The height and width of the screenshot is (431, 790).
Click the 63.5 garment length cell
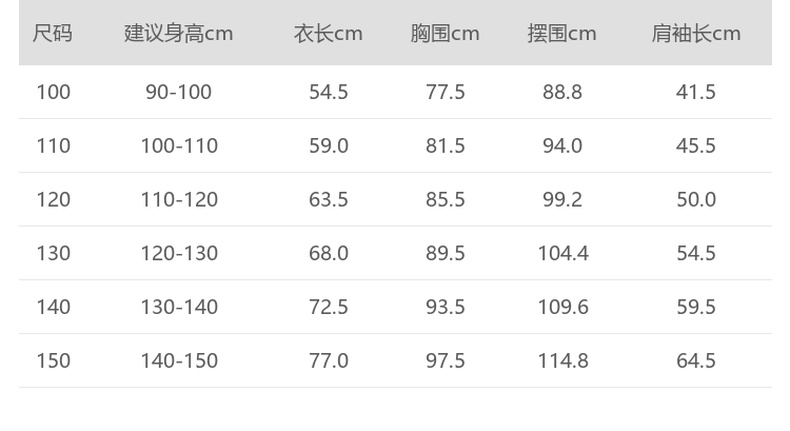tap(328, 200)
